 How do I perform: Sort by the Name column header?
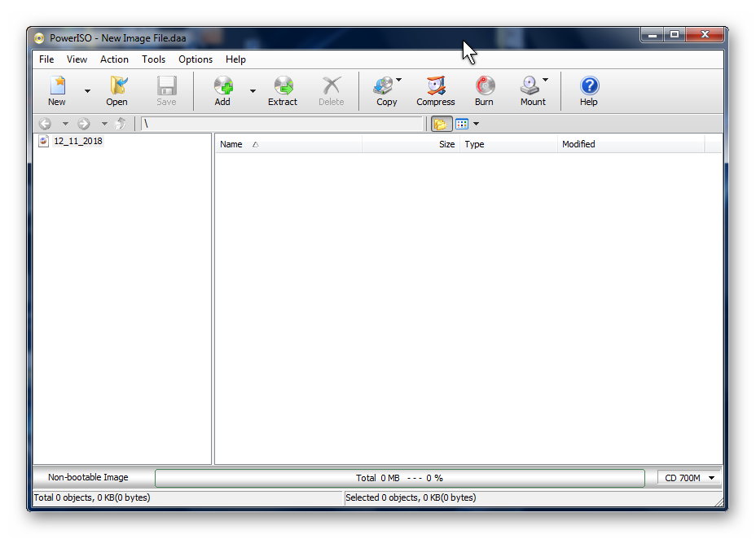[288, 144]
